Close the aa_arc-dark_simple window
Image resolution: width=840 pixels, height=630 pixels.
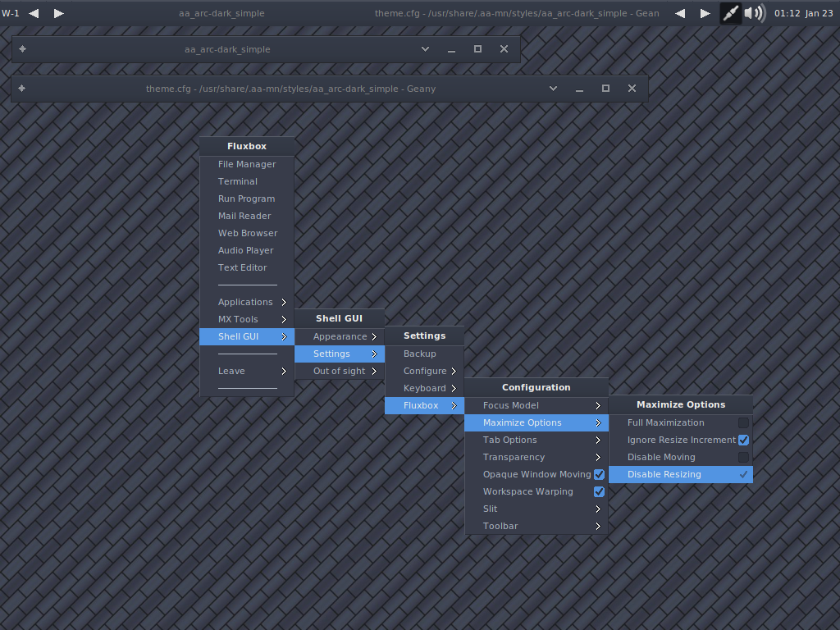(x=504, y=48)
